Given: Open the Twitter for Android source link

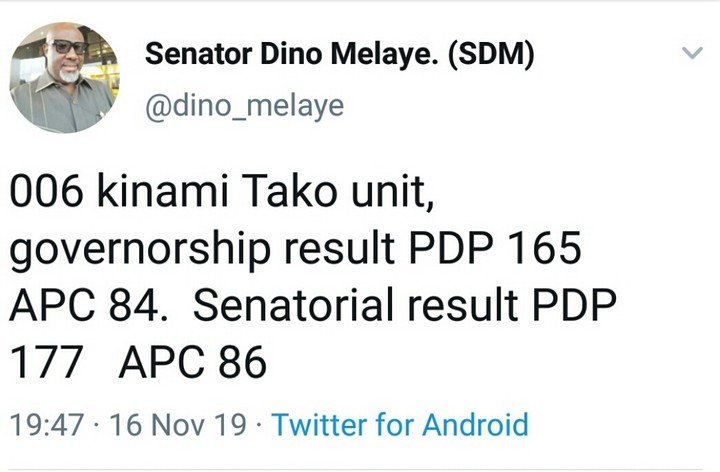Looking at the screenshot, I should [399, 425].
